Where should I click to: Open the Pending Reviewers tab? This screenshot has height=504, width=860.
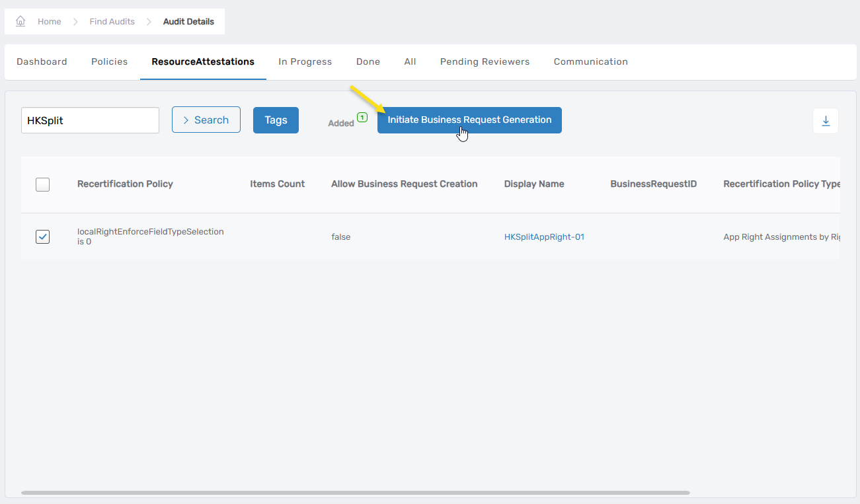tap(485, 61)
